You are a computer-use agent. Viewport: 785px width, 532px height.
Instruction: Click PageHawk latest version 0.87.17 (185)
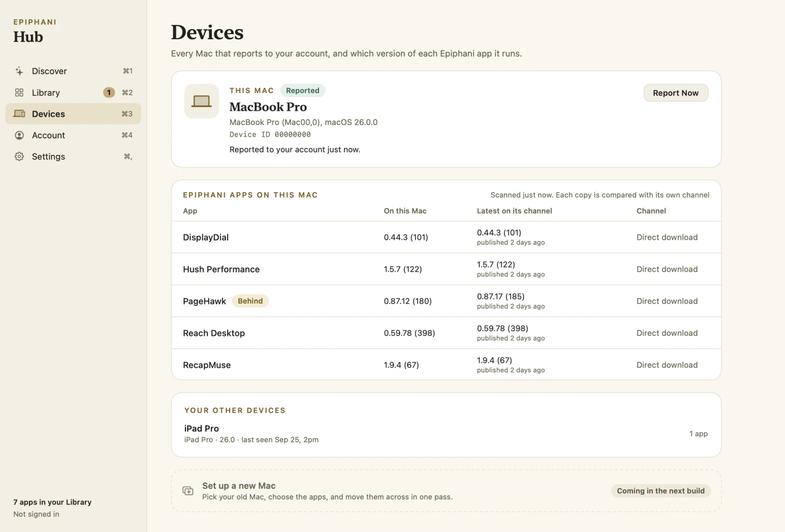(x=500, y=297)
